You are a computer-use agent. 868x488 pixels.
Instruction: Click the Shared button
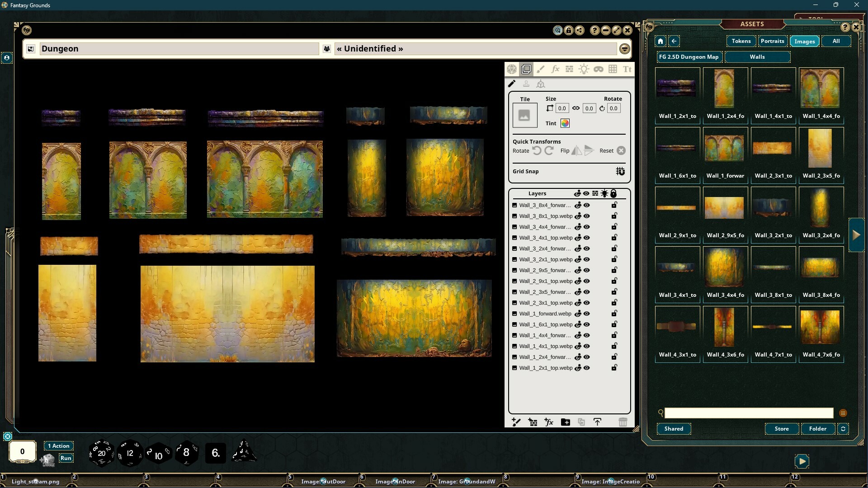pos(673,429)
